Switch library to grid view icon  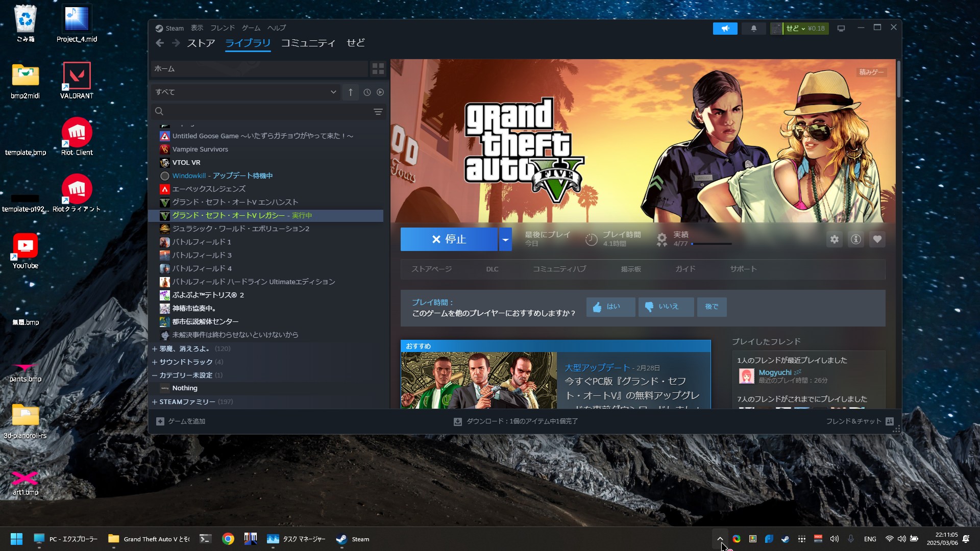pos(378,68)
